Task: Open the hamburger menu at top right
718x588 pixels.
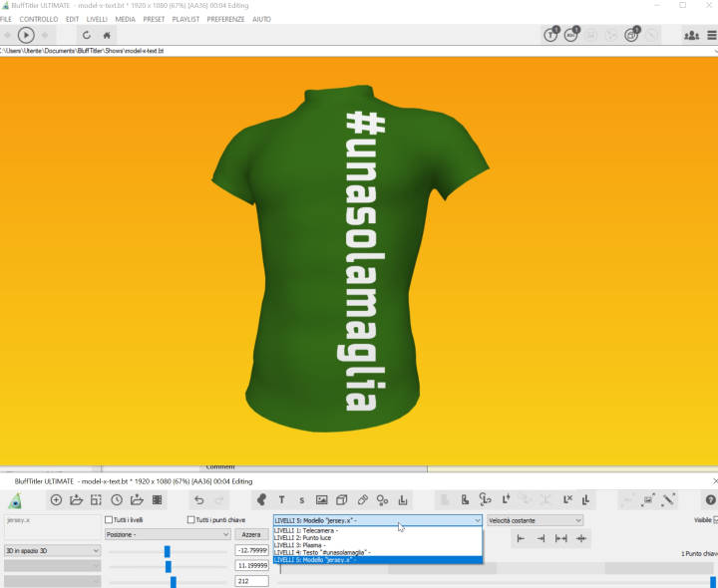Action: [712, 35]
